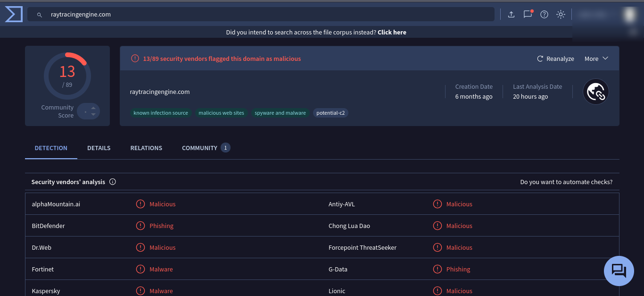Select the Lionic Malicious alert icon
The width and height of the screenshot is (644, 296).
click(438, 291)
